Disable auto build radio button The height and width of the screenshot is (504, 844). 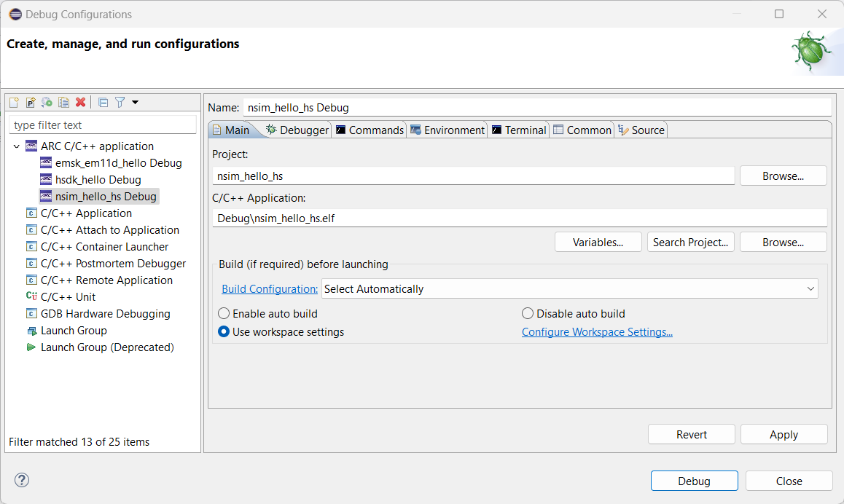pyautogui.click(x=527, y=312)
